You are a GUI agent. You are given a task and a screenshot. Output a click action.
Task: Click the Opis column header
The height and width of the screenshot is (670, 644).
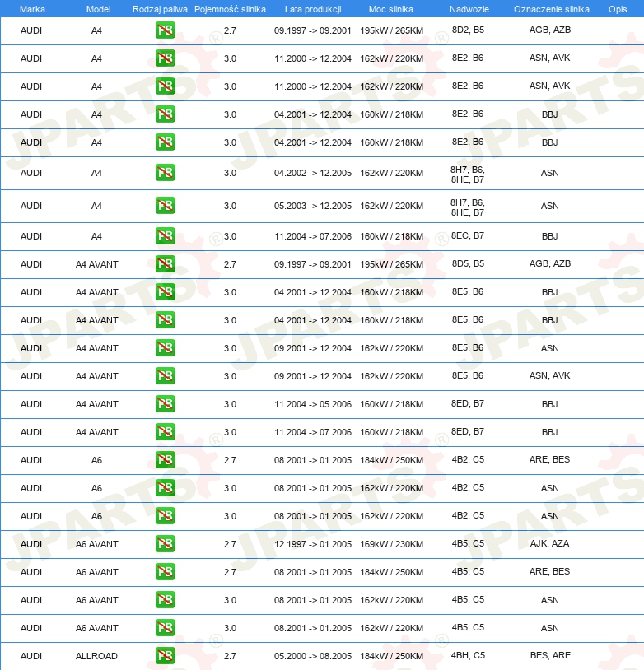(x=618, y=9)
